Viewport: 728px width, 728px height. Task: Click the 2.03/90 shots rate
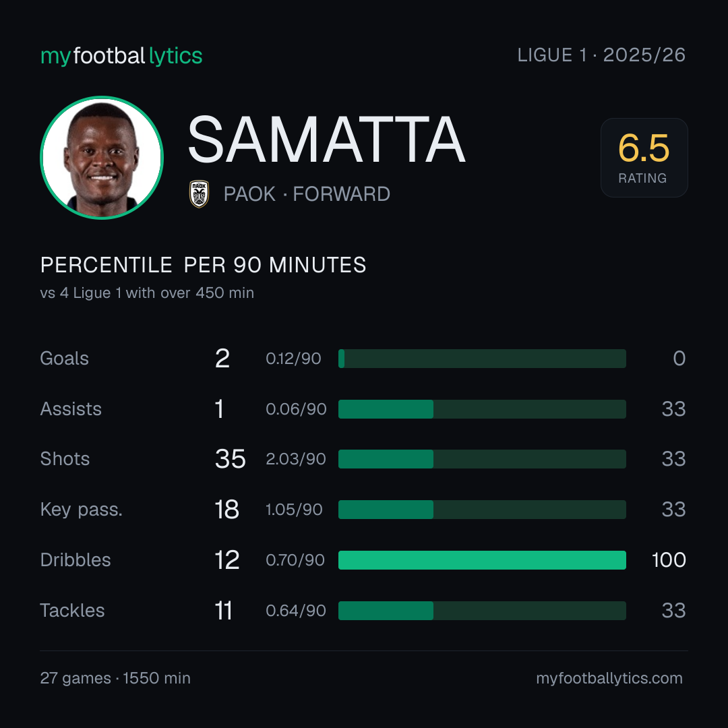(x=296, y=459)
